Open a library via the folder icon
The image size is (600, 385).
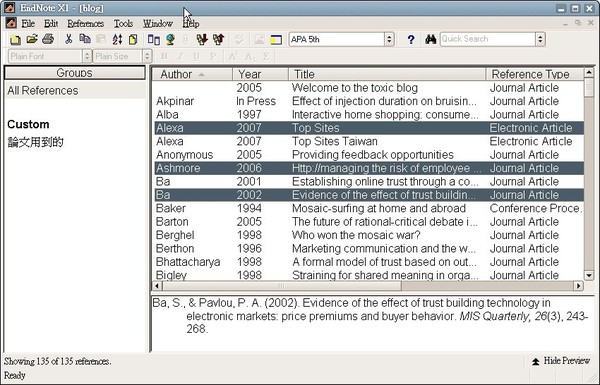point(32,39)
